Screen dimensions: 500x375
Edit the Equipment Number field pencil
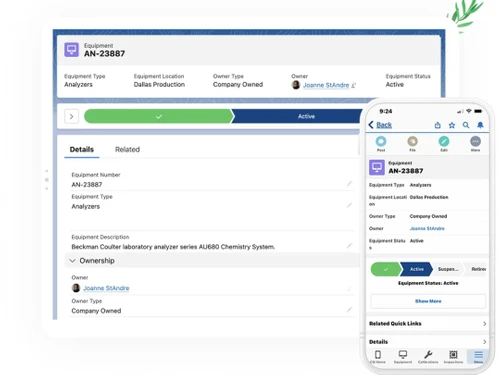pyautogui.click(x=349, y=183)
